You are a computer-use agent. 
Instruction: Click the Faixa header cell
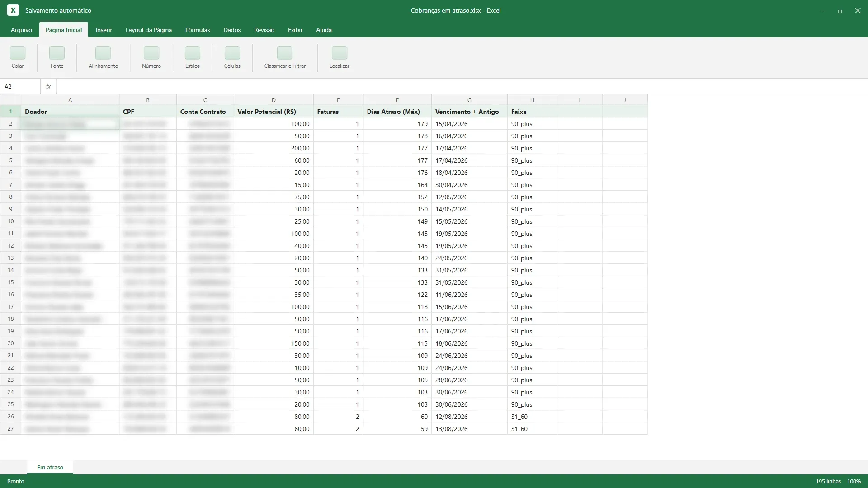[532, 112]
